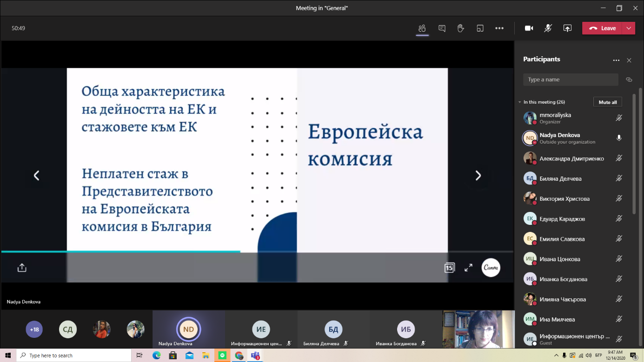Select Ина Милчева in participants list

(573, 319)
